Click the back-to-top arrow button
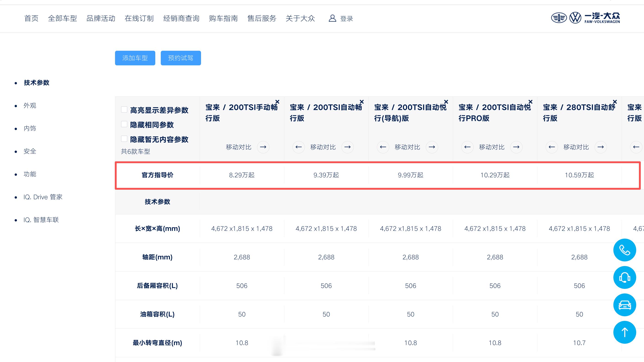The image size is (644, 362). (x=624, y=332)
